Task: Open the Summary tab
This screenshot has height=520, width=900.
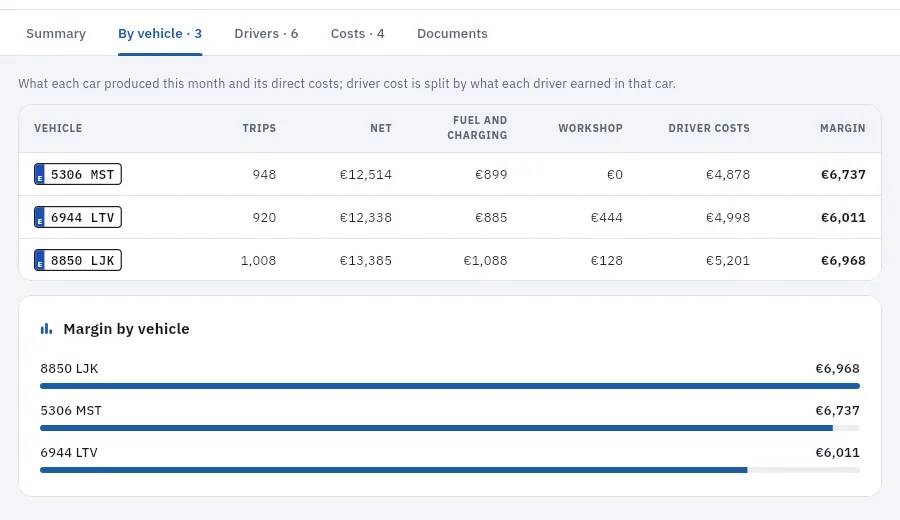Action: pyautogui.click(x=56, y=33)
